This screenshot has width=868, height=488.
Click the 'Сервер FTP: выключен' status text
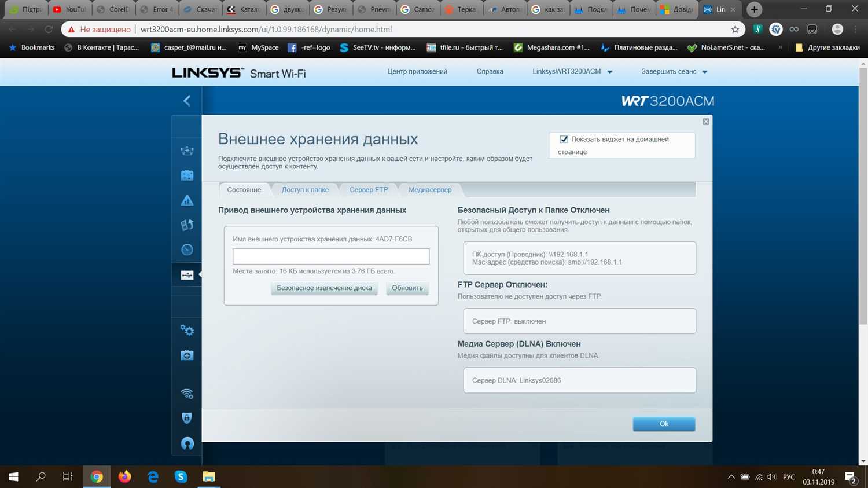[x=509, y=321]
